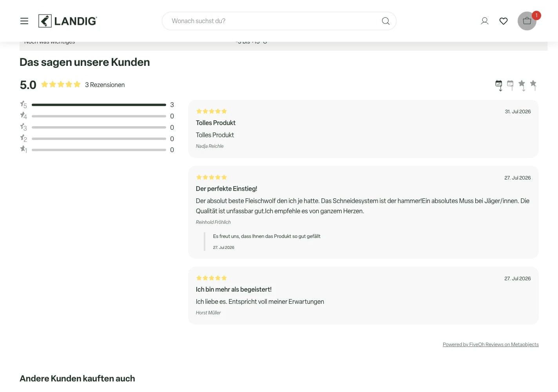The height and width of the screenshot is (392, 558).
Task: Click the 1-star rating filter icon
Action: tap(24, 149)
